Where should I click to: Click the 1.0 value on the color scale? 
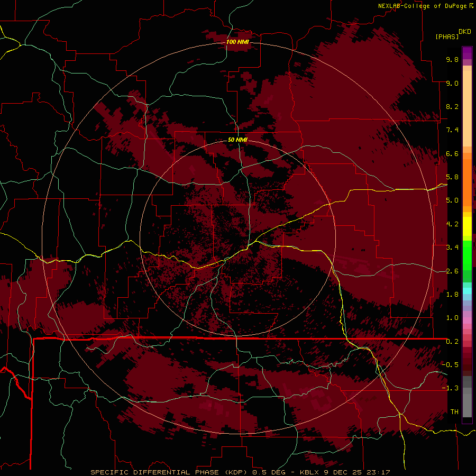pos(452,318)
